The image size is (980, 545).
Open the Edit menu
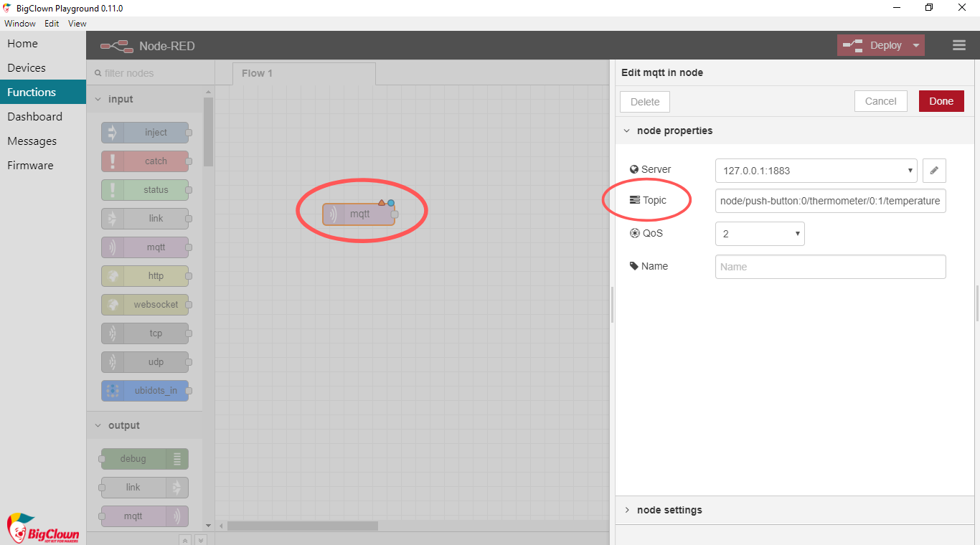(52, 24)
